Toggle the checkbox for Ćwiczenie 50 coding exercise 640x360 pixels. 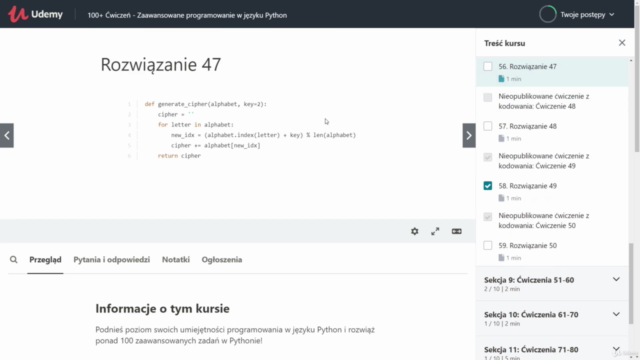488,217
